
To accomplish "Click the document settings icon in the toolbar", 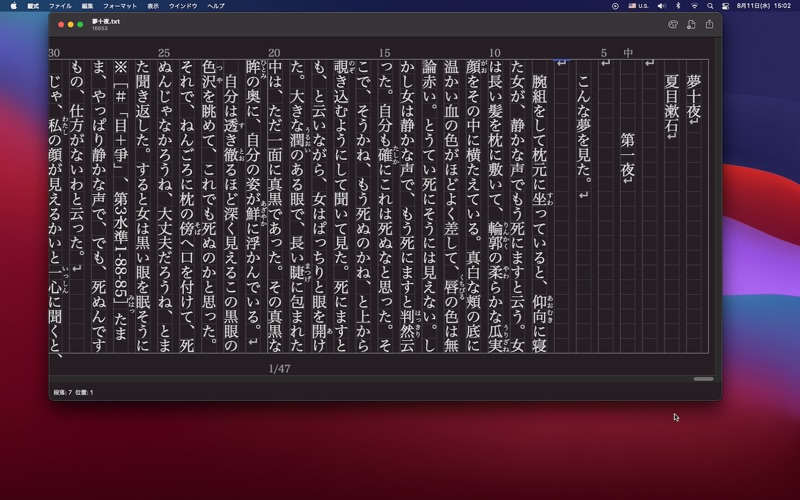I will (x=691, y=24).
